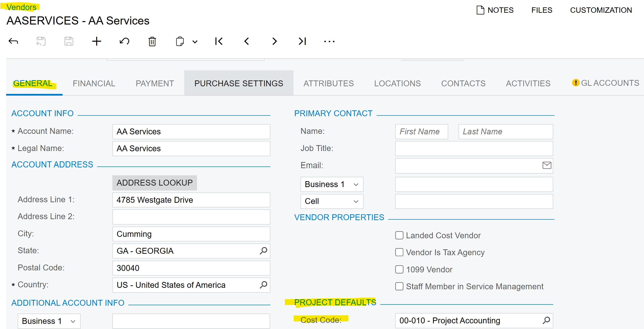The height and width of the screenshot is (329, 644).
Task: Switch to the Financial tab
Action: [x=94, y=83]
